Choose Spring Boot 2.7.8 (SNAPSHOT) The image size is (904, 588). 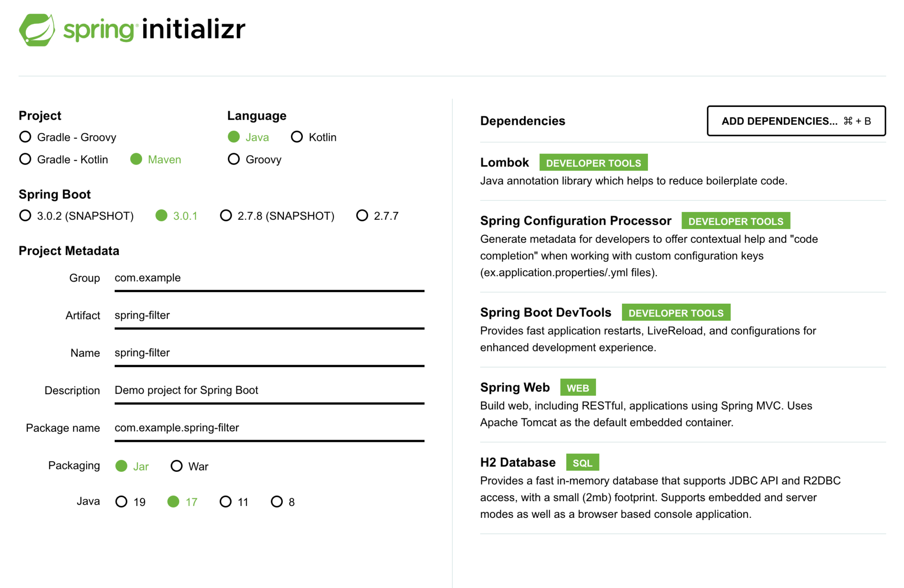[x=226, y=215]
